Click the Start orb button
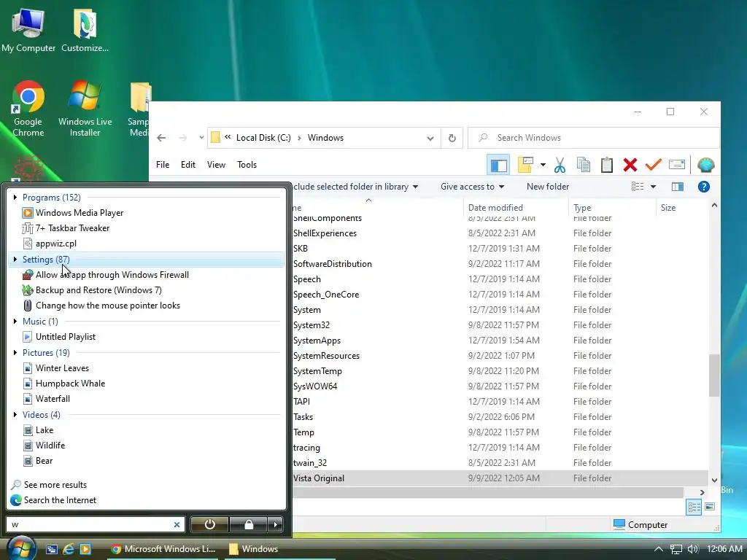This screenshot has height=560, width=747. click(x=21, y=548)
